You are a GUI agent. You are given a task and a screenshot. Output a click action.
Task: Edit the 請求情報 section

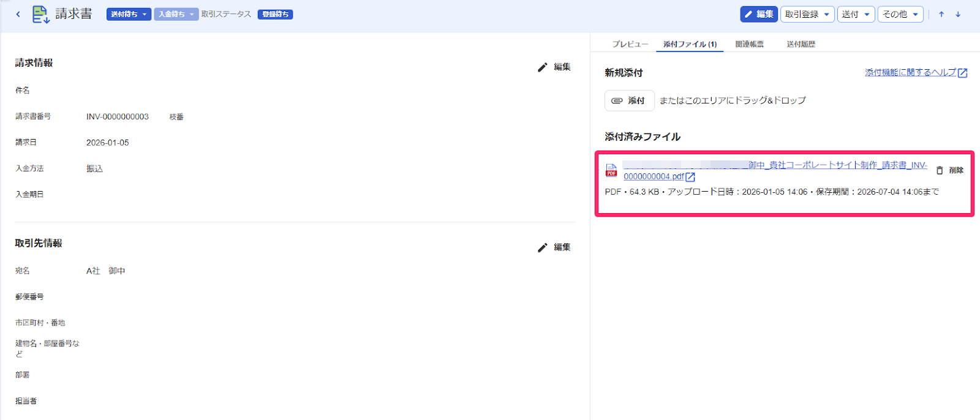[x=554, y=67]
